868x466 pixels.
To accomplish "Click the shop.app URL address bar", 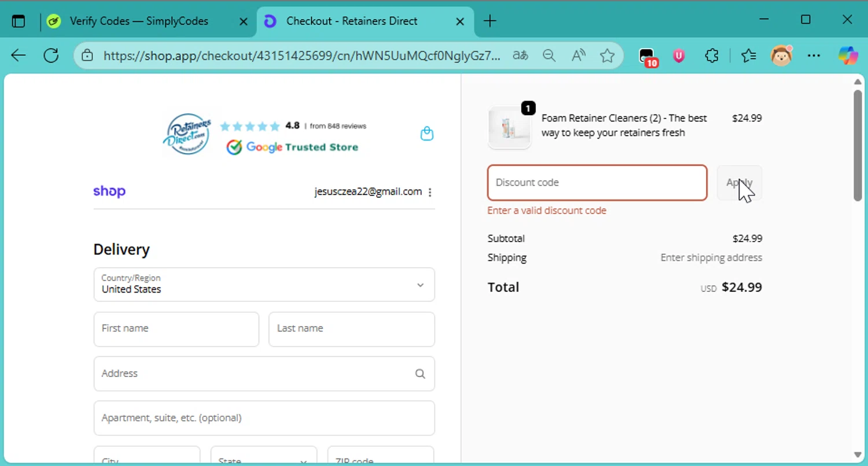I will (x=301, y=56).
